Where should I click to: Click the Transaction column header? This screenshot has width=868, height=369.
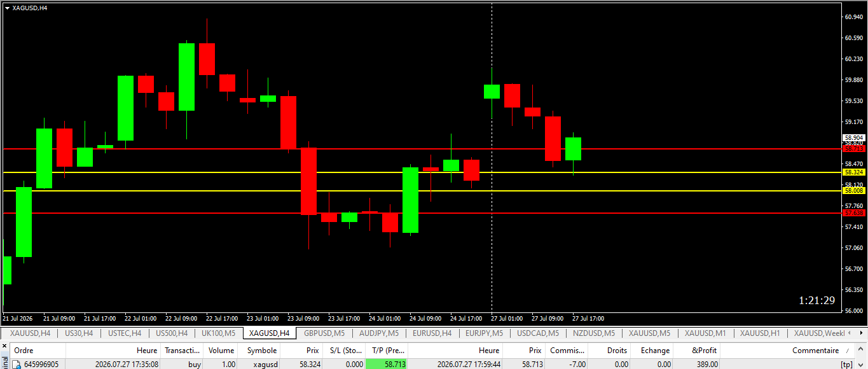point(182,351)
